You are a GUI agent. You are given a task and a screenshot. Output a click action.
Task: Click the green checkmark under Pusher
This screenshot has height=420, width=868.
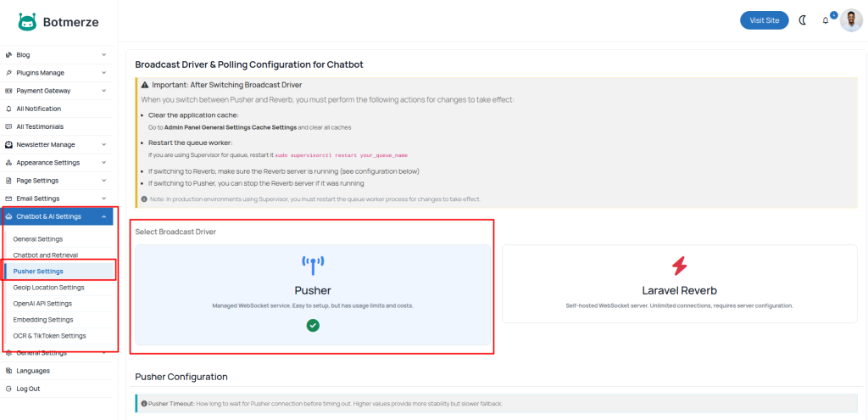[x=313, y=325]
